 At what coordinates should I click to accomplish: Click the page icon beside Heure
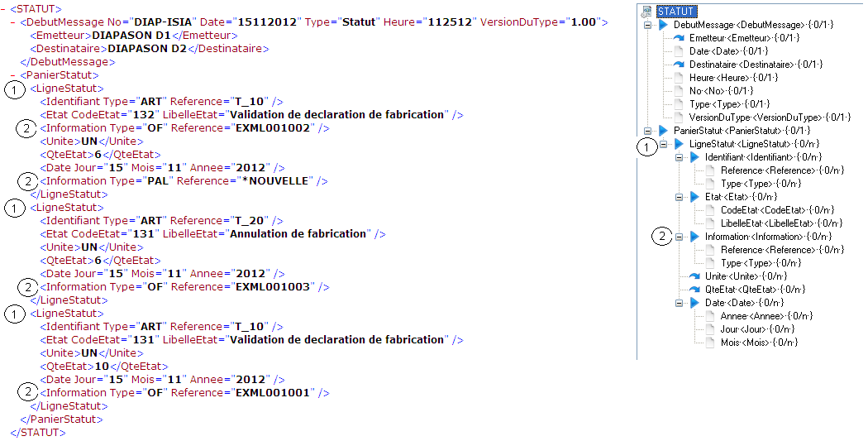(680, 78)
